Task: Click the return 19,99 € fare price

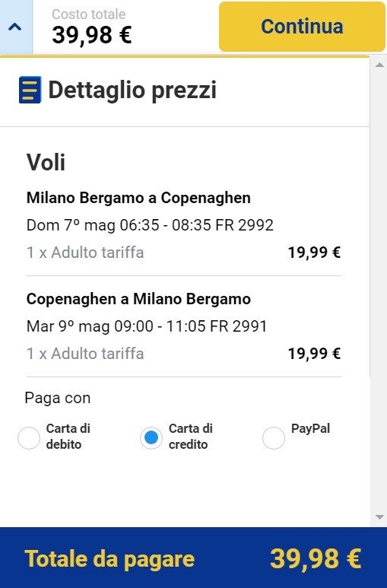Action: pos(314,354)
